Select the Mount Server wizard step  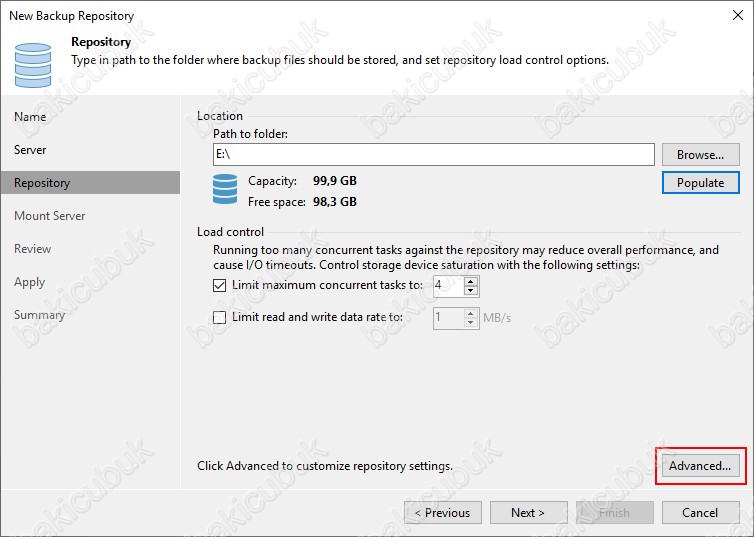tap(50, 216)
